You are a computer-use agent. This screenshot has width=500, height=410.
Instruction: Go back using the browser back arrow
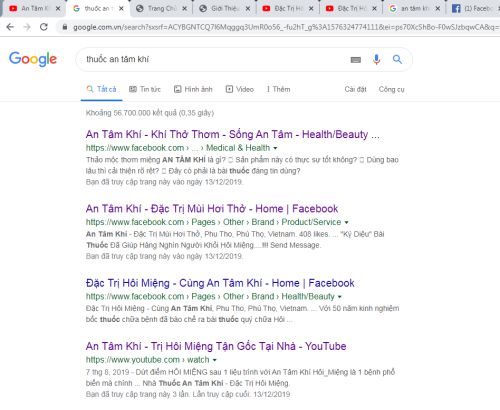(x=10, y=27)
